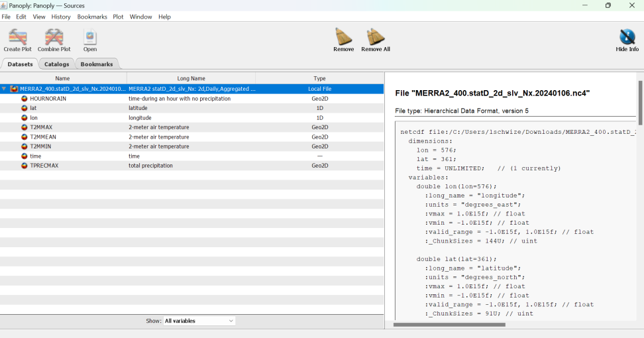
Task: Open the Show variables dropdown
Action: (x=199, y=321)
